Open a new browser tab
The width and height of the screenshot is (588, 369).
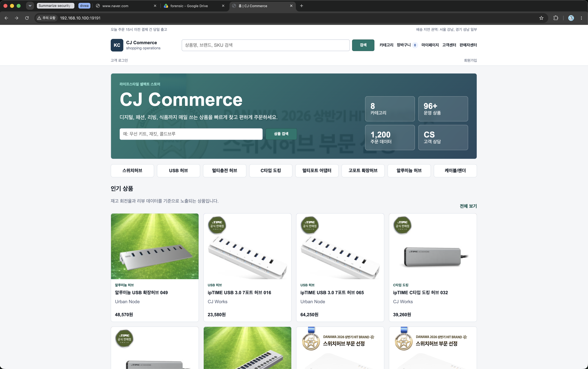[302, 6]
